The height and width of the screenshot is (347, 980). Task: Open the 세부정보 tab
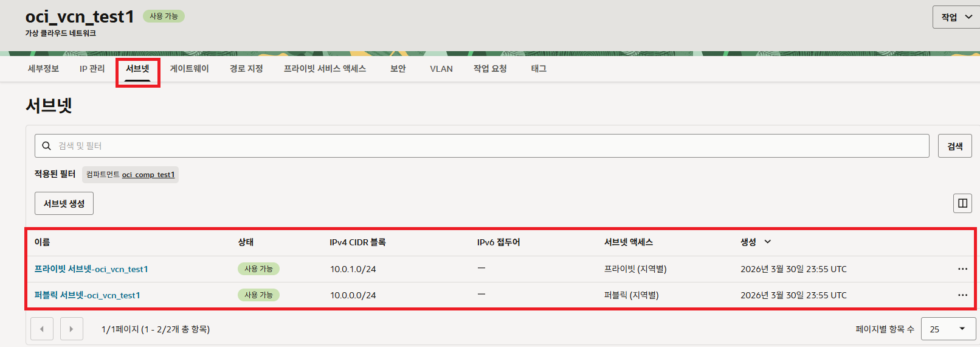point(43,69)
